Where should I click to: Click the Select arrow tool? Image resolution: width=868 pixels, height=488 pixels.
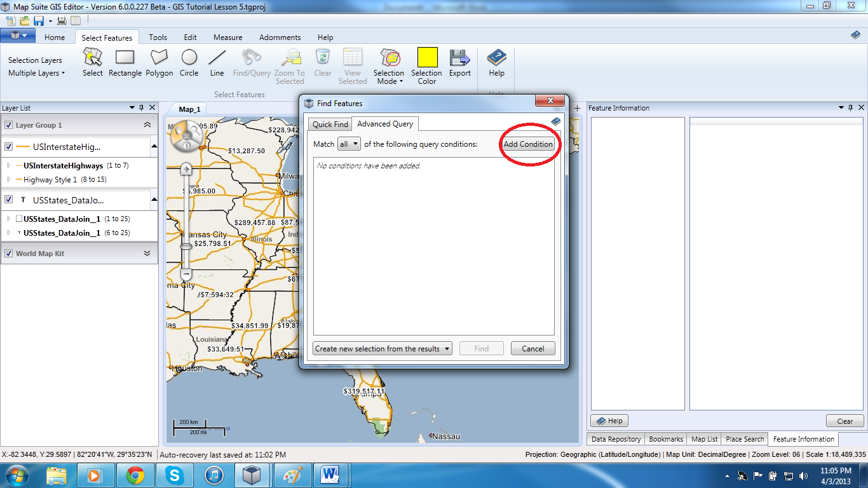(92, 63)
